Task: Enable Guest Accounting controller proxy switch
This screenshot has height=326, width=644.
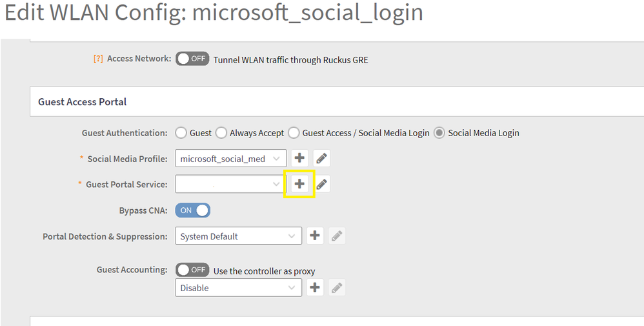Action: [x=192, y=270]
